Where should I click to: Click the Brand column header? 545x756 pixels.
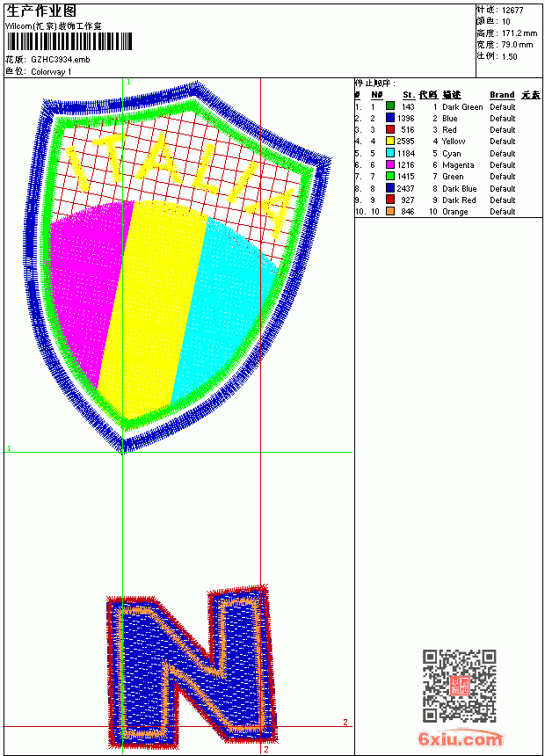click(x=502, y=95)
